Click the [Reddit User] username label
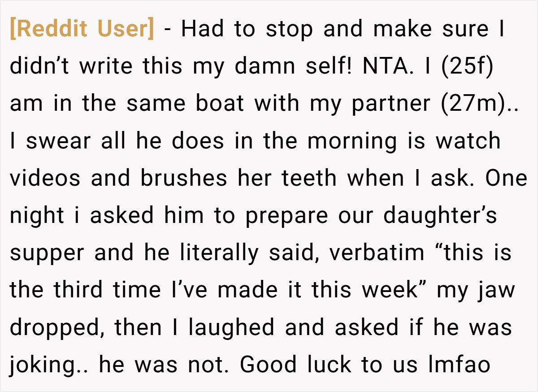The height and width of the screenshot is (392, 538). coord(82,29)
